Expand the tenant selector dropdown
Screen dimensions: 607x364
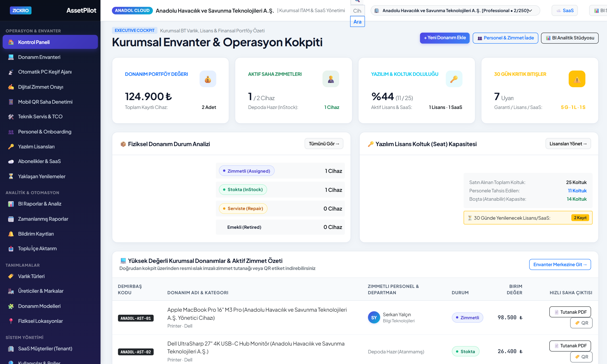[455, 11]
